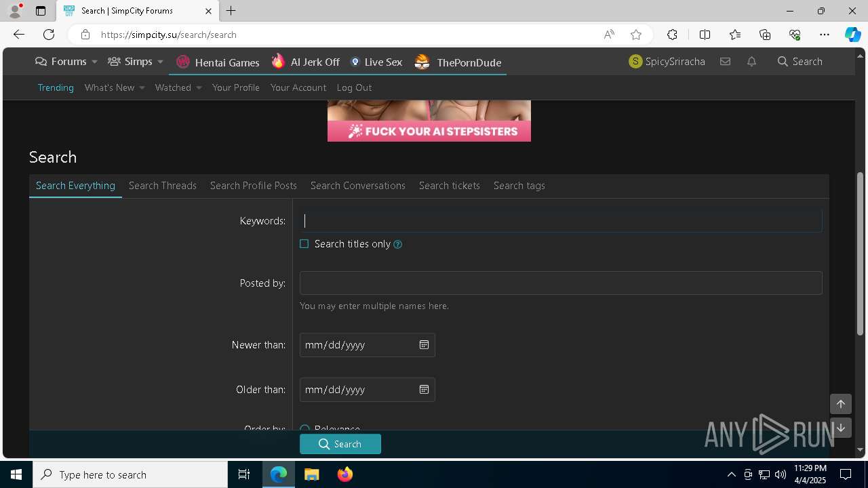Open Edge Settings and more menu
This screenshot has height=488, width=868.
click(825, 35)
